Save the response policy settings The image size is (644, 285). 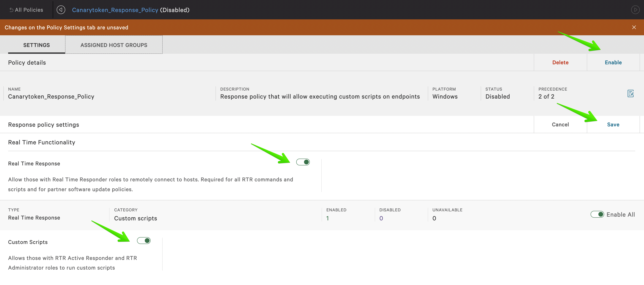tap(613, 124)
